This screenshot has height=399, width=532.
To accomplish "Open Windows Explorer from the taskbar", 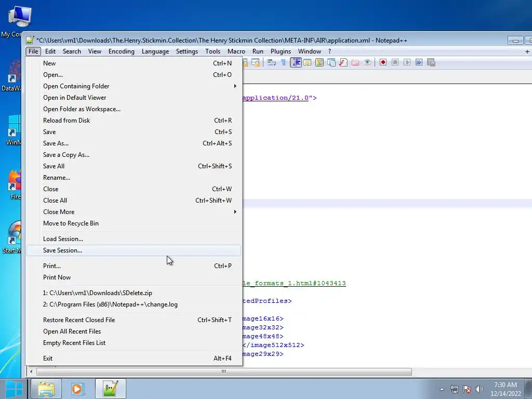I will [x=46, y=389].
